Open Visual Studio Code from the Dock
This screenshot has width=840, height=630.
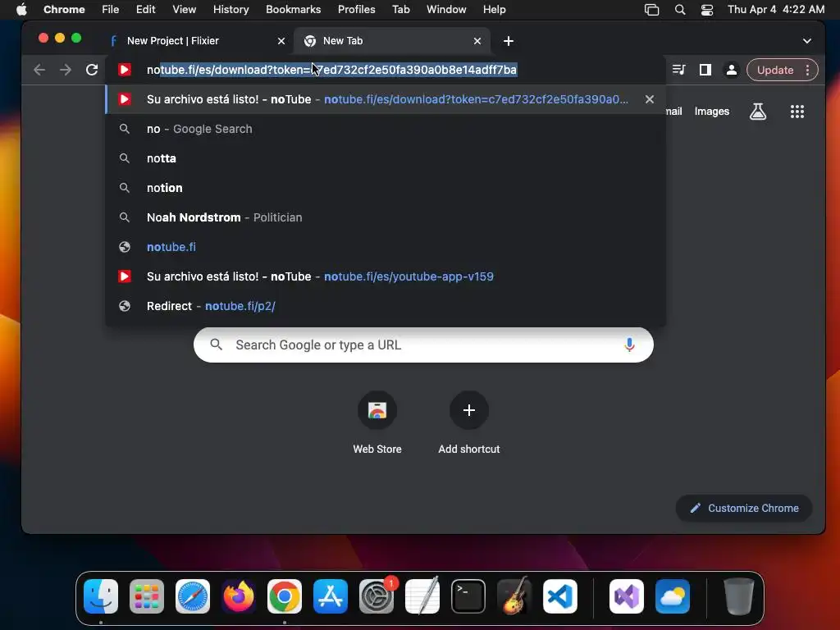(560, 596)
